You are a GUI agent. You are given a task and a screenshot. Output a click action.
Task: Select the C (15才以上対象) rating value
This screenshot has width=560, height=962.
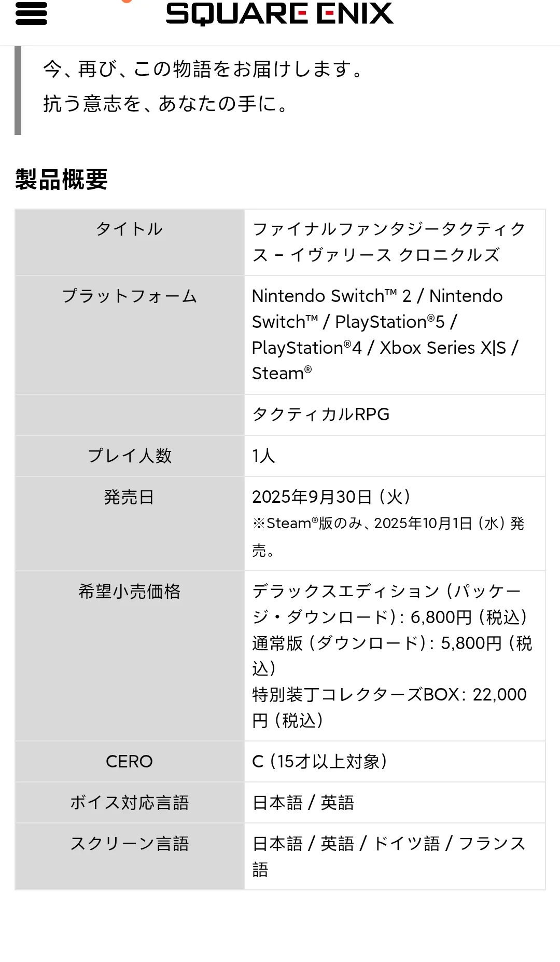[x=319, y=761]
